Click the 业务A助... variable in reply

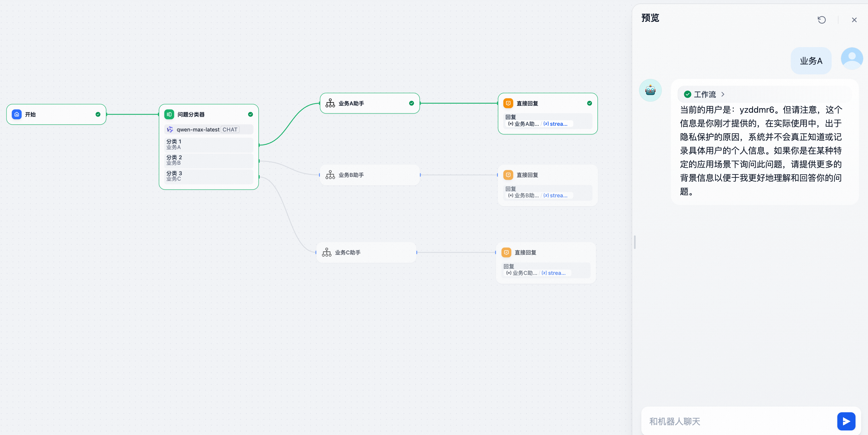click(x=523, y=124)
